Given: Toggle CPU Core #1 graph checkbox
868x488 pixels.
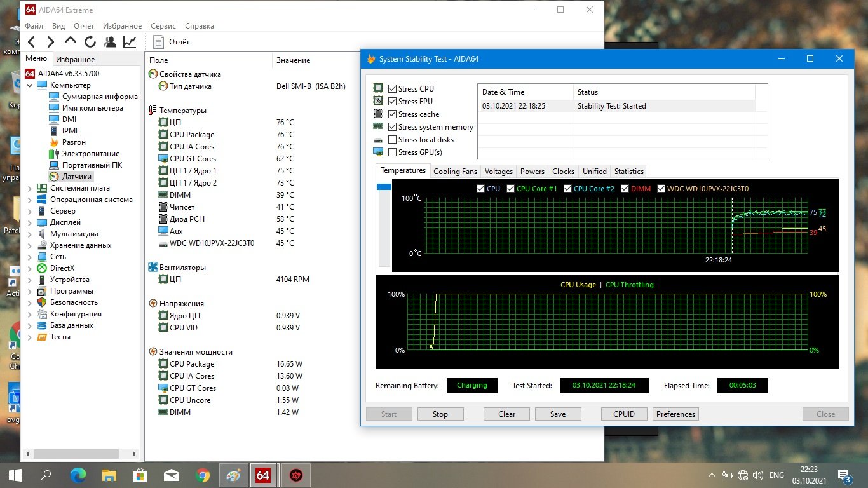Looking at the screenshot, I should (510, 189).
